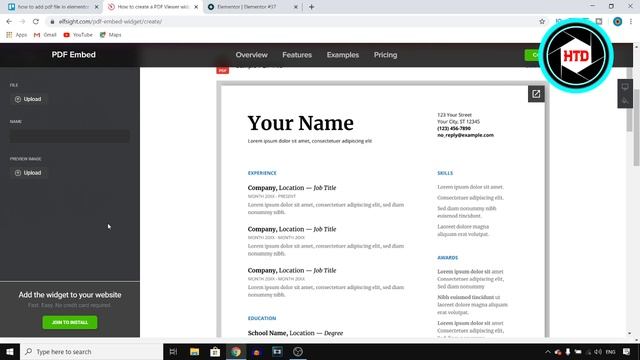Viewport: 640px width, 360px height.
Task: Open the Windows Start menu
Action: [x=10, y=351]
